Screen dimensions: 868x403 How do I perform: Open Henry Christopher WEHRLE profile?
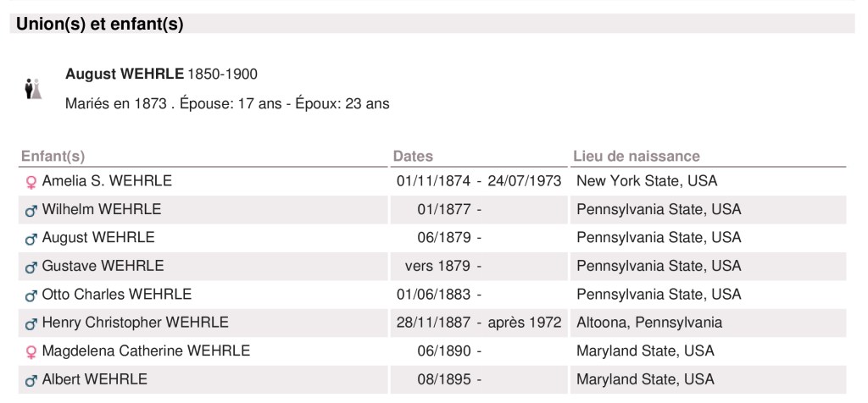[x=135, y=323]
